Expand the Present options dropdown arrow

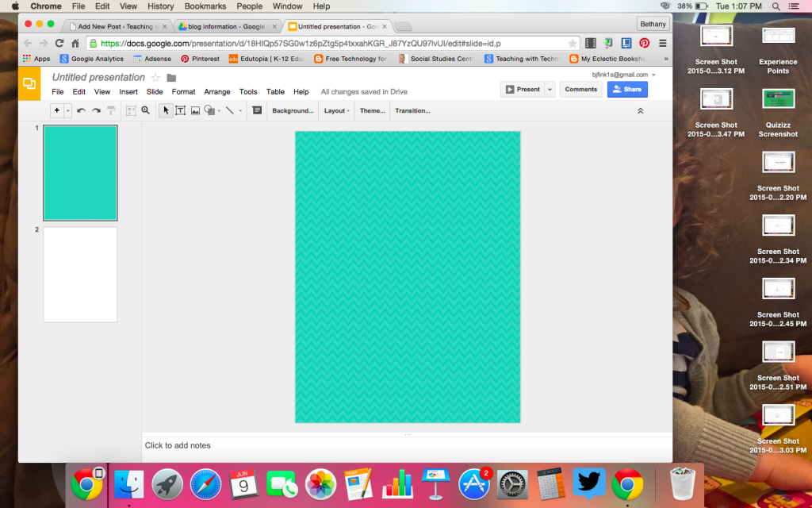tap(550, 89)
